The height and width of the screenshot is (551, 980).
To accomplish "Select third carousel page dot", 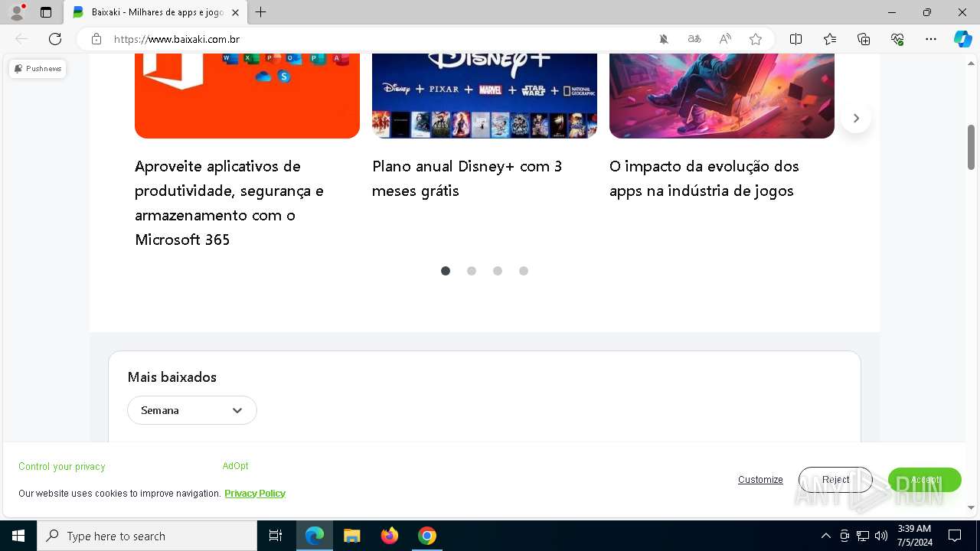I will (x=498, y=271).
